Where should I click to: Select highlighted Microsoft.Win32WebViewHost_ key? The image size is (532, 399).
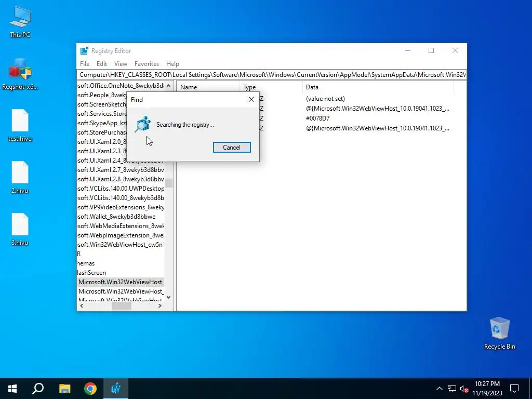point(121,282)
